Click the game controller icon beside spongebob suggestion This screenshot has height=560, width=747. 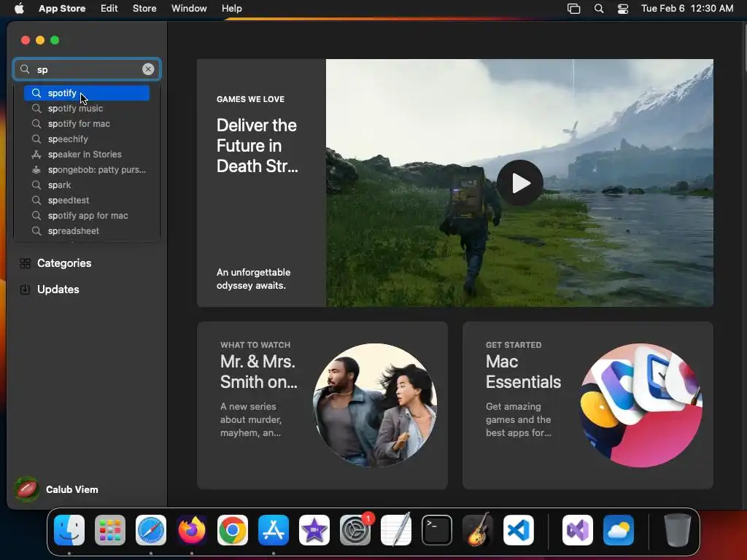pyautogui.click(x=36, y=169)
